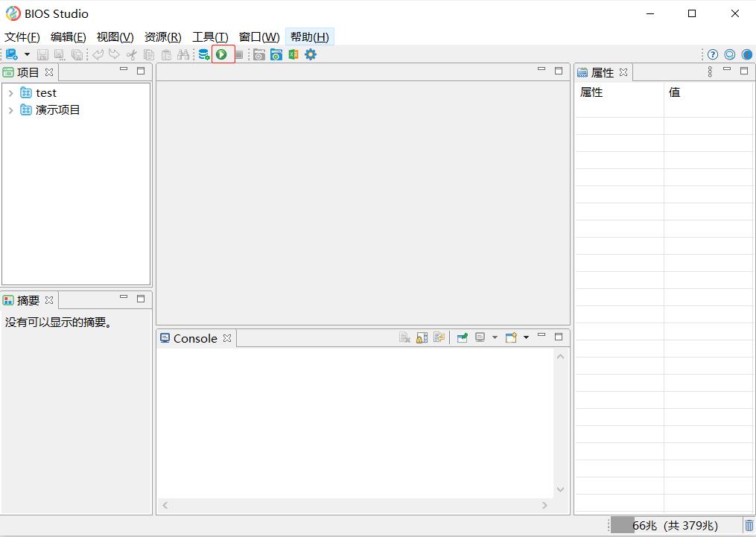The height and width of the screenshot is (537, 756).
Task: Open the 帮助(H) menu
Action: (x=310, y=37)
